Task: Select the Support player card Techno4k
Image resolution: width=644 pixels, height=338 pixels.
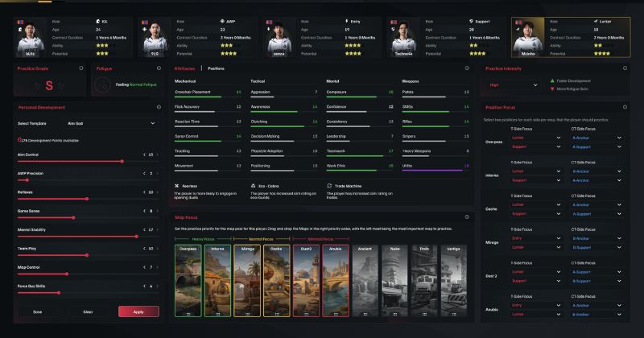Action: tap(446, 37)
